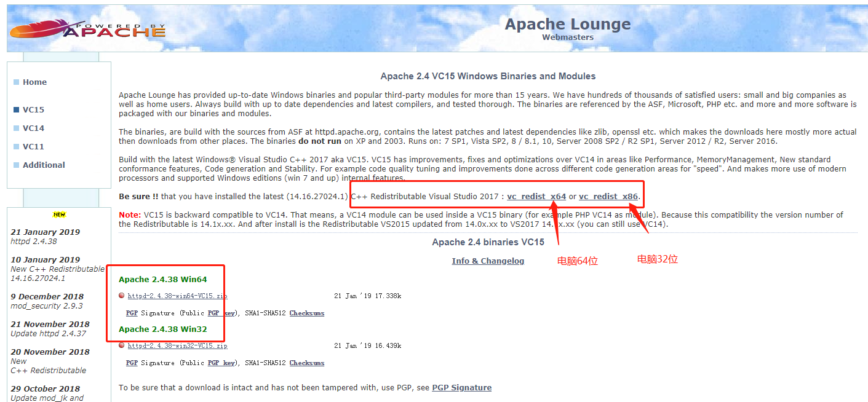Open the Checksums link under the win32 zip
The width and height of the screenshot is (868, 402).
307,363
